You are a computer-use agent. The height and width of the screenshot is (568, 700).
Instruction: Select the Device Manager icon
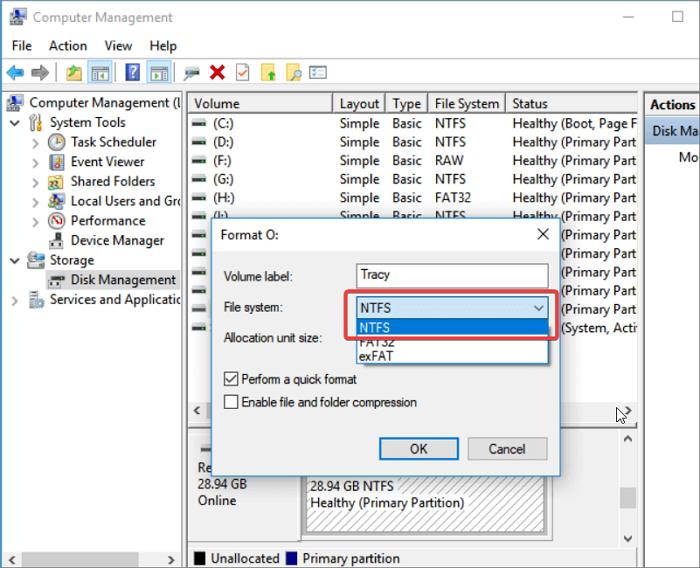(57, 241)
